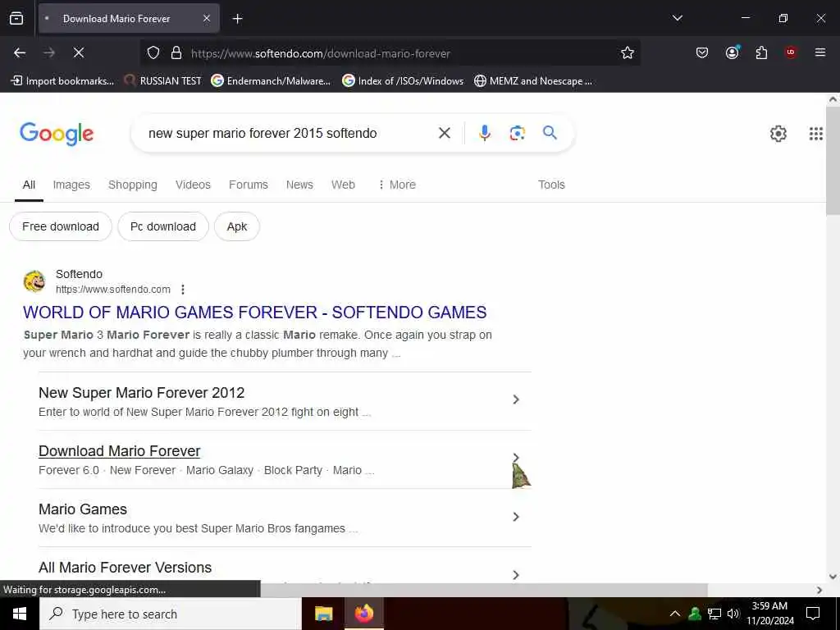Open Firefox account icon
The width and height of the screenshot is (840, 630).
[x=732, y=52]
